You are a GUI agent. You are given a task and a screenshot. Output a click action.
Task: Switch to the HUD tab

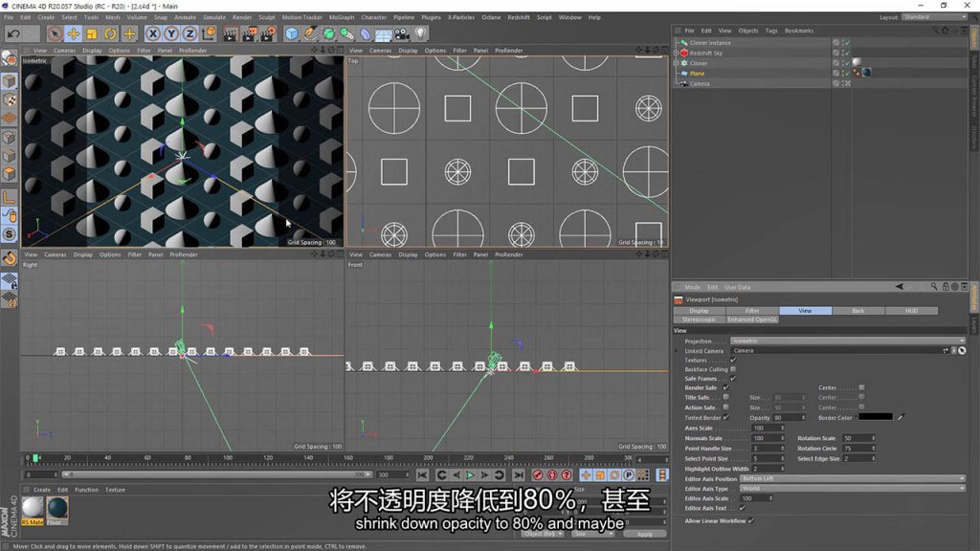pyautogui.click(x=911, y=311)
